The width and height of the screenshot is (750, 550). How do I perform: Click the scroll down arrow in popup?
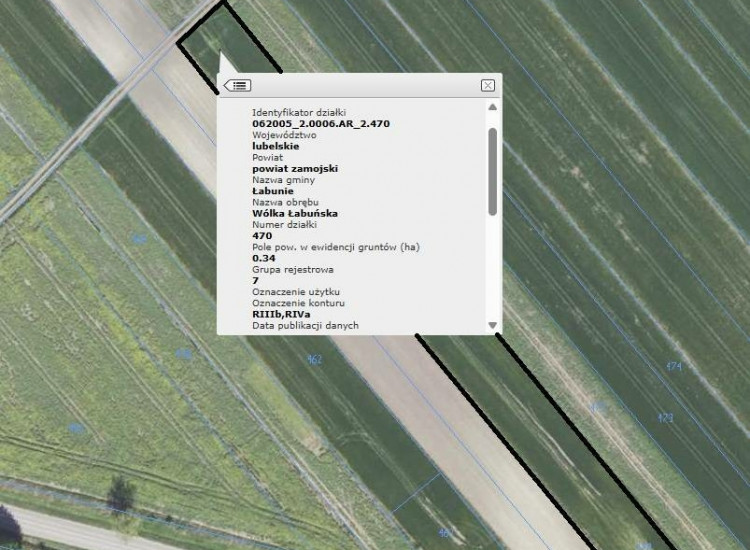[x=492, y=325]
